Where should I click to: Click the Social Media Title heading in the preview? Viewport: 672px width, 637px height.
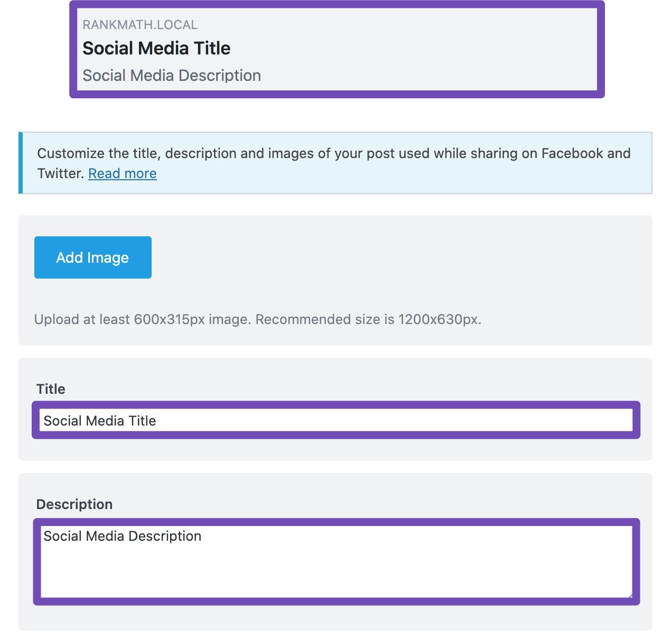156,48
